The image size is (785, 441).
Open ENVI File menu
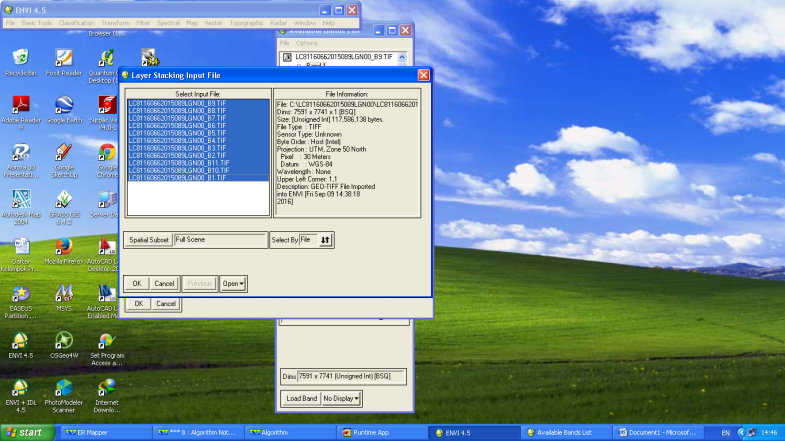10,23
